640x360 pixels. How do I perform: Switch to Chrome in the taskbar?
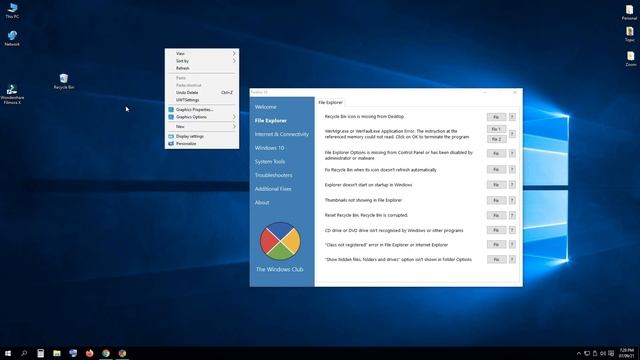pos(106,353)
